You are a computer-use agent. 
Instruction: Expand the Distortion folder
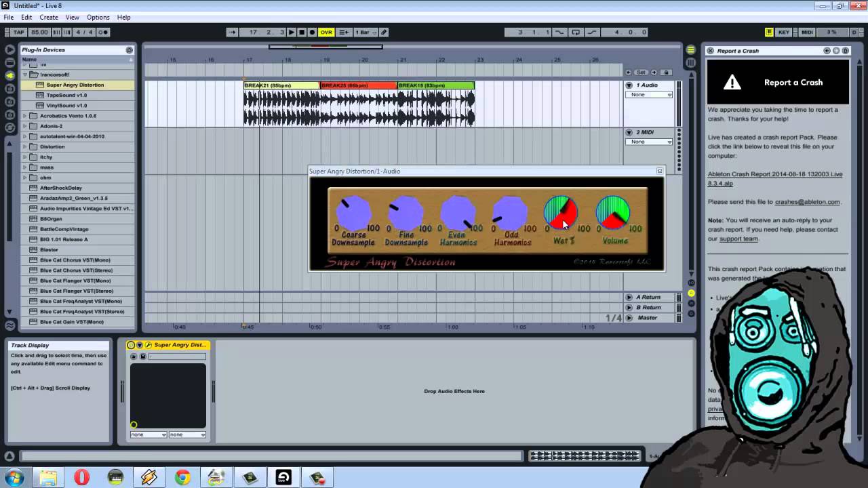click(26, 146)
